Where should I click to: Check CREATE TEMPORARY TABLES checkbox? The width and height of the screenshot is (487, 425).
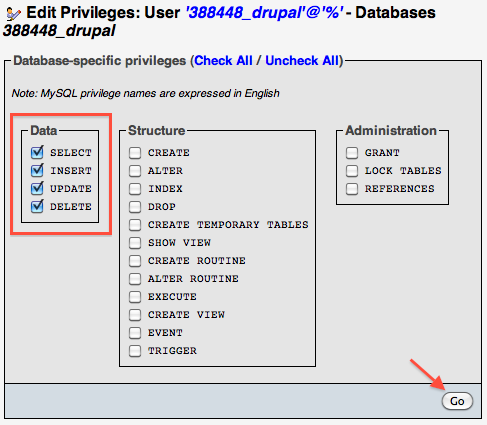coord(135,225)
